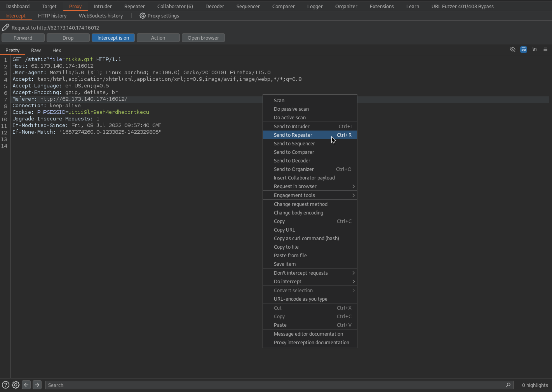The width and height of the screenshot is (552, 392).
Task: Click the Forward button
Action: pyautogui.click(x=23, y=38)
